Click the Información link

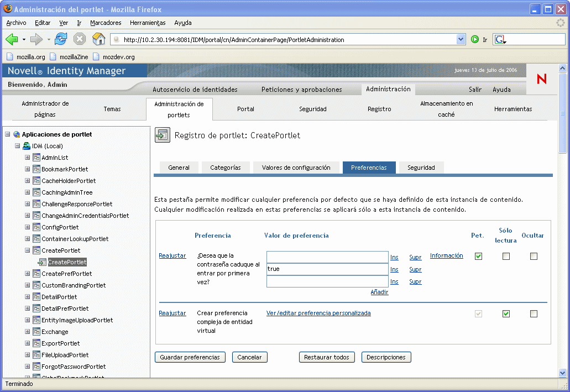(x=446, y=255)
